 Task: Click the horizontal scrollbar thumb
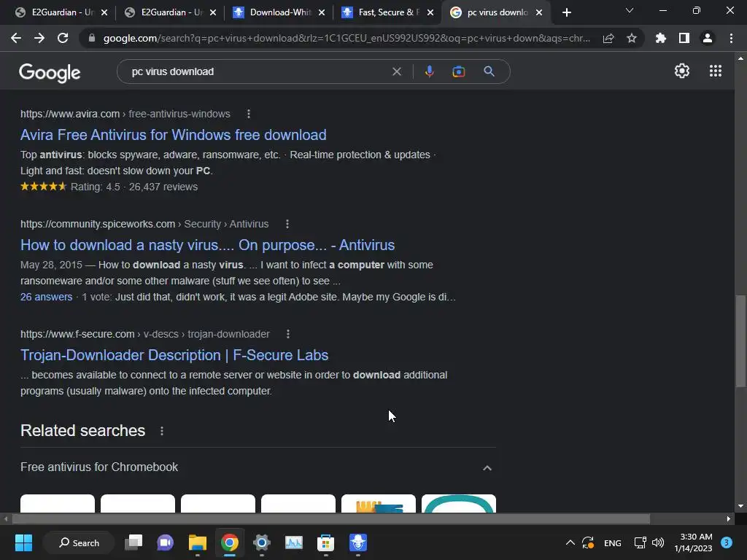pyautogui.click(x=331, y=518)
